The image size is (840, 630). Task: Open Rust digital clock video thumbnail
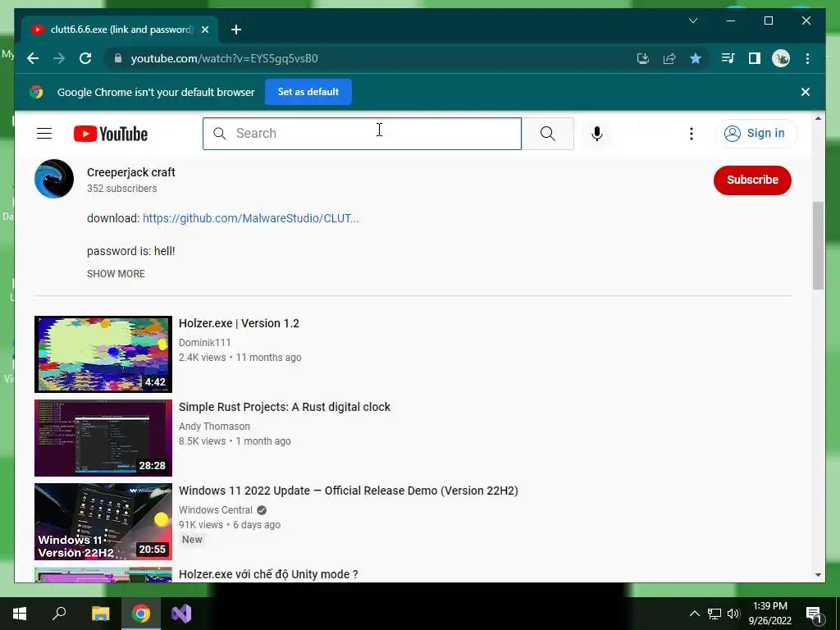103,438
